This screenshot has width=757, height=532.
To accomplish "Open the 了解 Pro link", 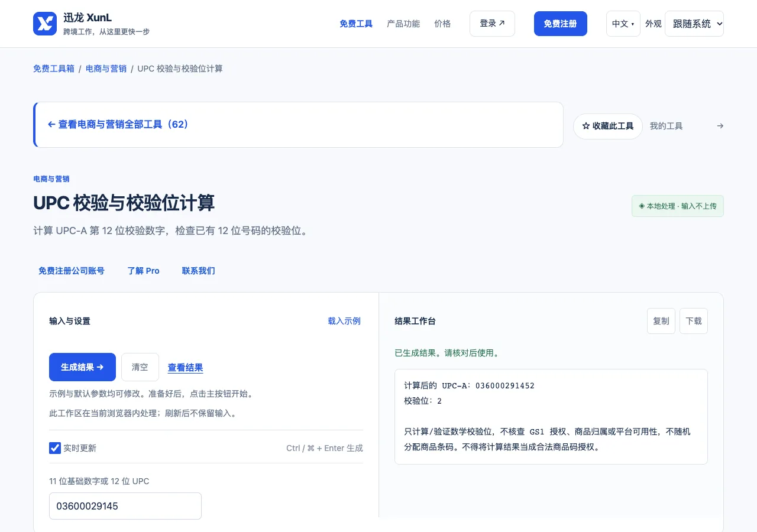I will [x=144, y=271].
